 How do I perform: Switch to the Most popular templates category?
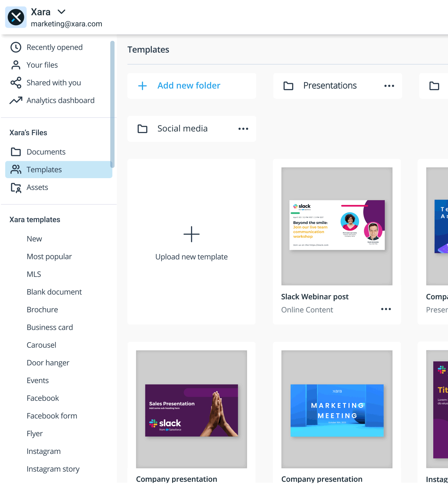coord(49,256)
